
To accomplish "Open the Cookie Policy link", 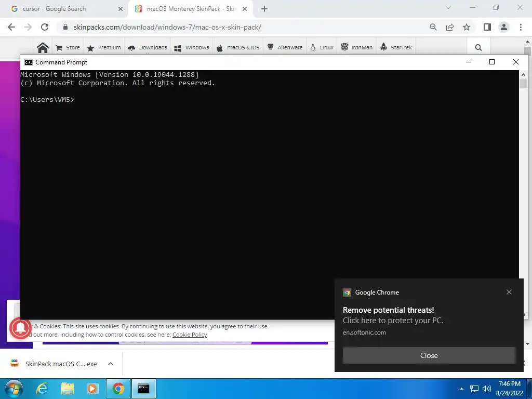I will click(190, 335).
